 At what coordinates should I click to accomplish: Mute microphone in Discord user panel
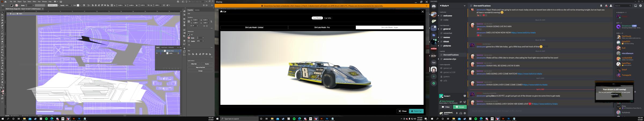pyautogui.click(x=457, y=113)
